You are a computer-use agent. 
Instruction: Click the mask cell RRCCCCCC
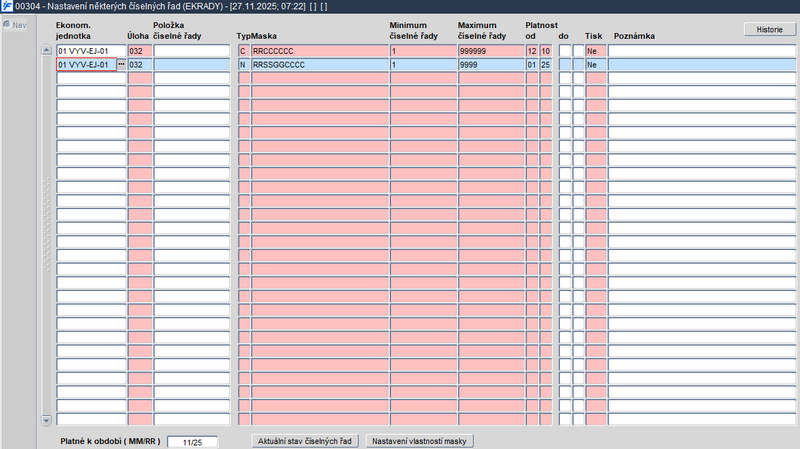pyautogui.click(x=320, y=51)
